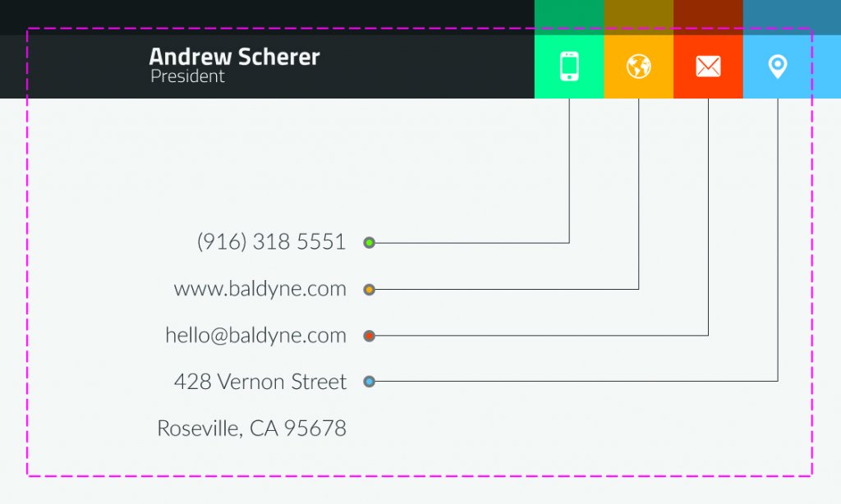Click the name Andrew Scherer
Viewport: 841px width, 504px height.
point(234,57)
